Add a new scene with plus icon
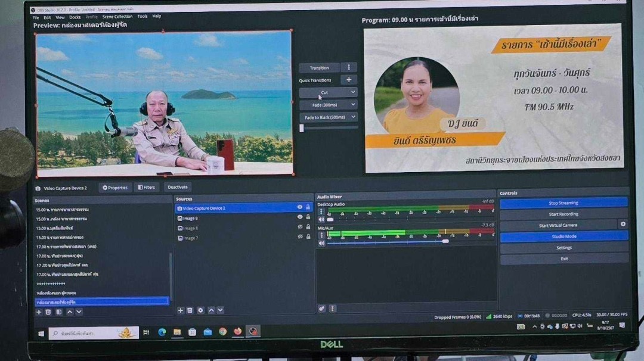 (x=39, y=312)
